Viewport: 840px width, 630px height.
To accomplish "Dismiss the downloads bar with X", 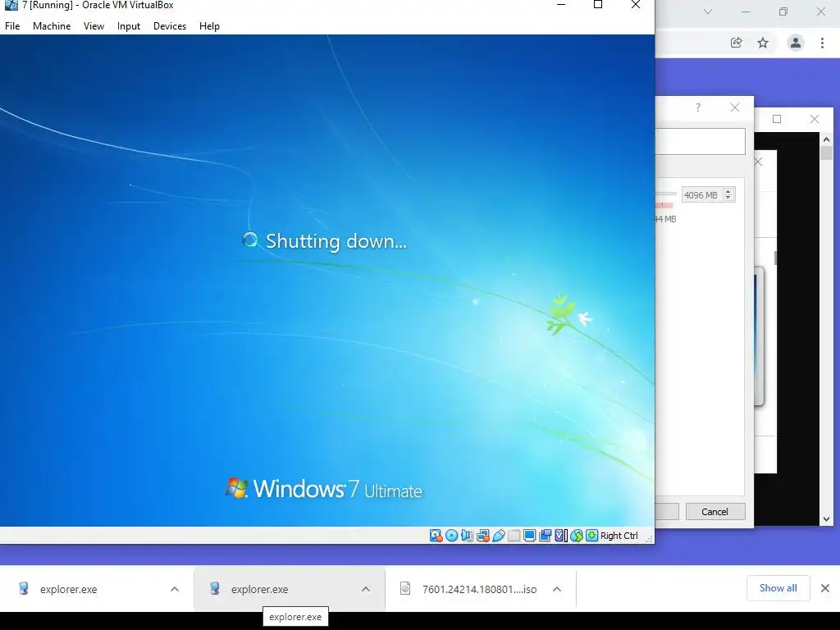I will (x=825, y=588).
